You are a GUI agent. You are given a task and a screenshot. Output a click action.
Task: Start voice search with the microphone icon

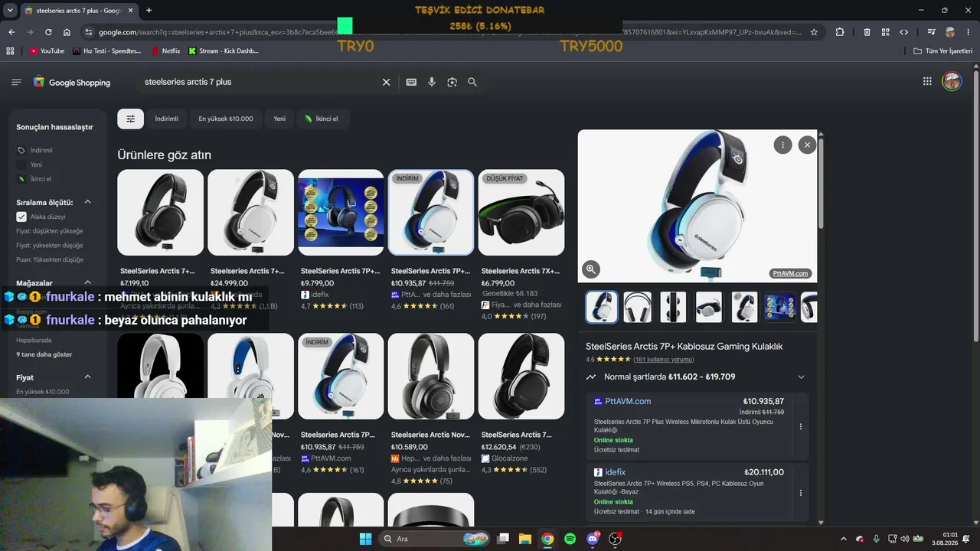click(x=432, y=82)
